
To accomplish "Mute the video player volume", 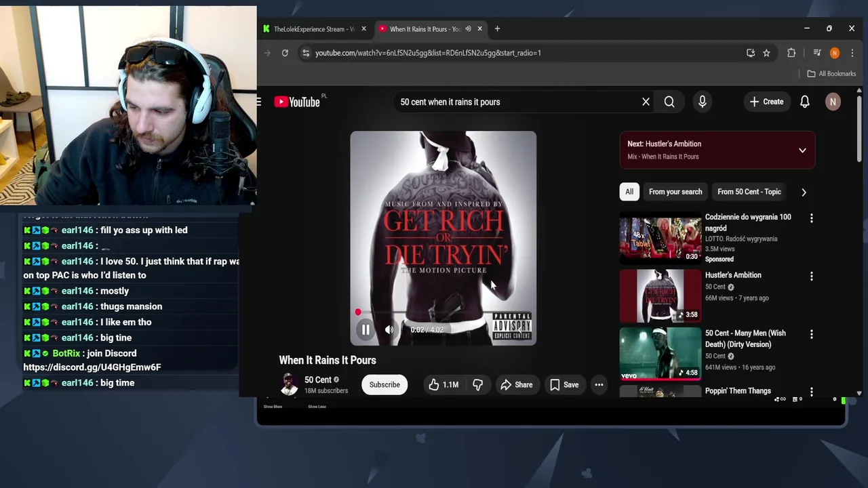I will 389,330.
